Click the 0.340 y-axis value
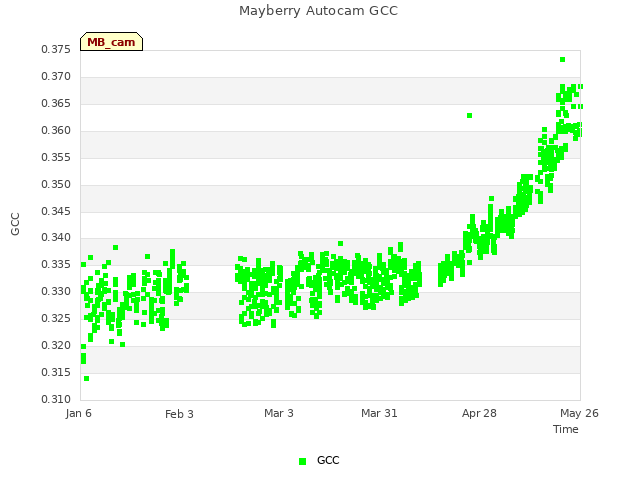Screen dimensions: 640x480 (x=56, y=237)
